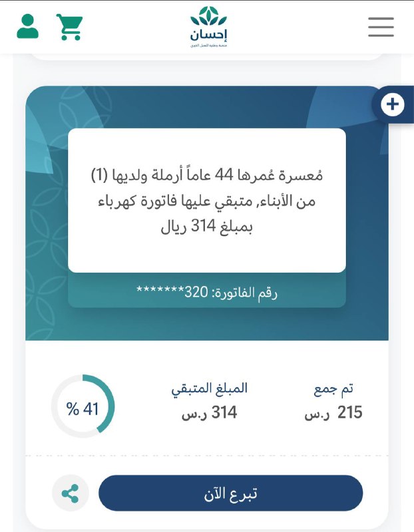Click the 314 ر.س remaining amount value

click(x=209, y=412)
